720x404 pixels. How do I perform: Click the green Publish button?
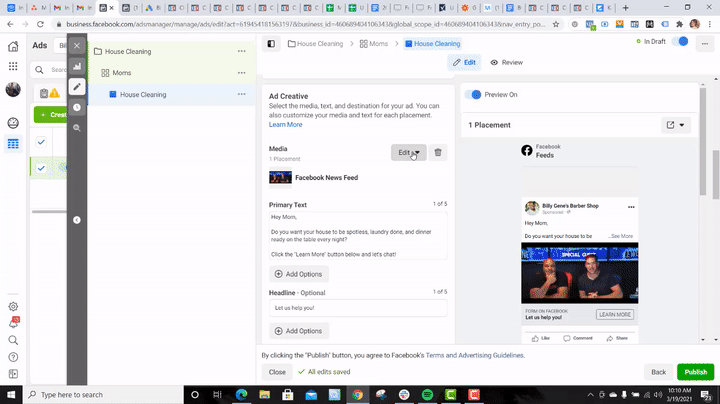(695, 371)
